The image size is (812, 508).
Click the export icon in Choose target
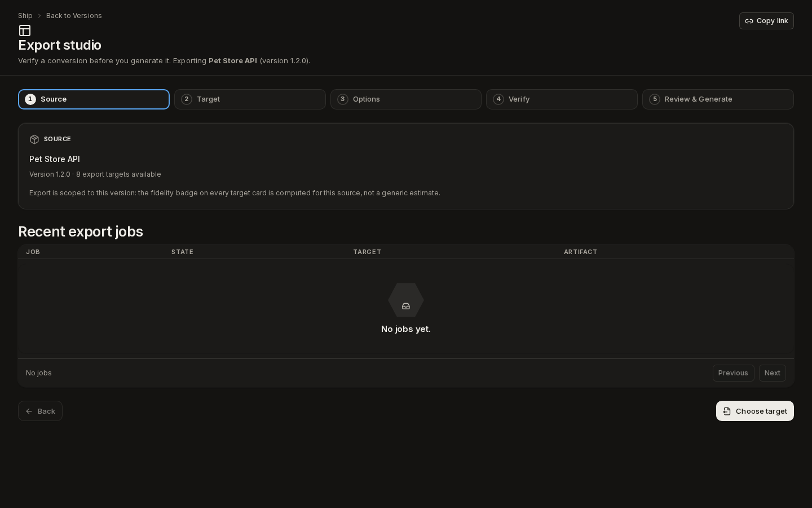[x=727, y=411]
